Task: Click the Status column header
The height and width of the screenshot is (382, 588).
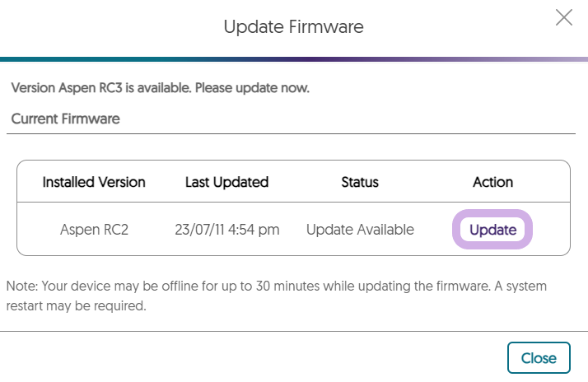Action: (360, 182)
